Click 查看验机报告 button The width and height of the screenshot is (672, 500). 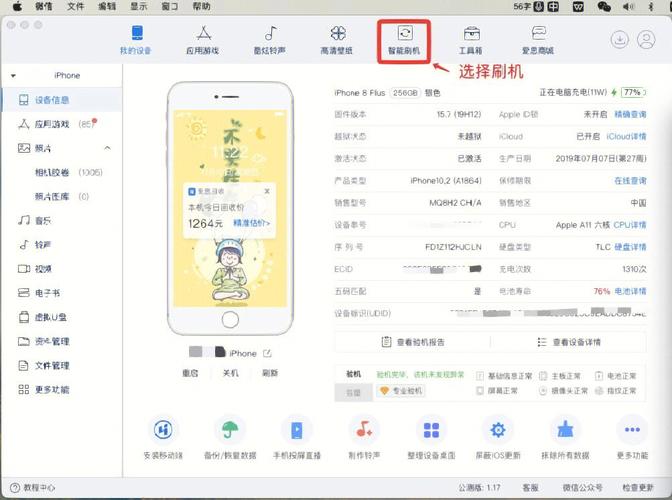coord(413,342)
